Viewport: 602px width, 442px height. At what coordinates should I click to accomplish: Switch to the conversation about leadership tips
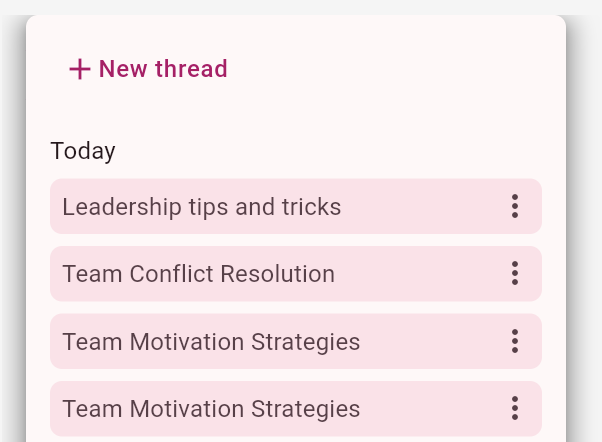click(202, 207)
